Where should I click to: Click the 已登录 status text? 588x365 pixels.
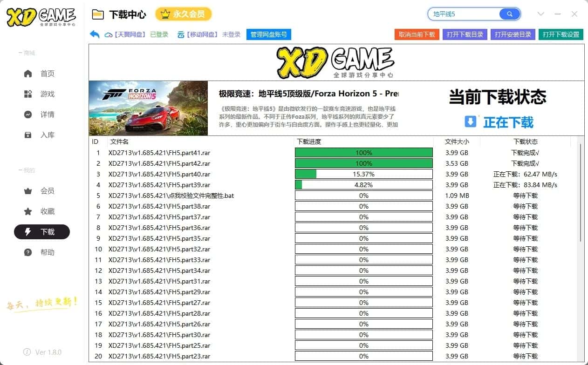(x=159, y=34)
